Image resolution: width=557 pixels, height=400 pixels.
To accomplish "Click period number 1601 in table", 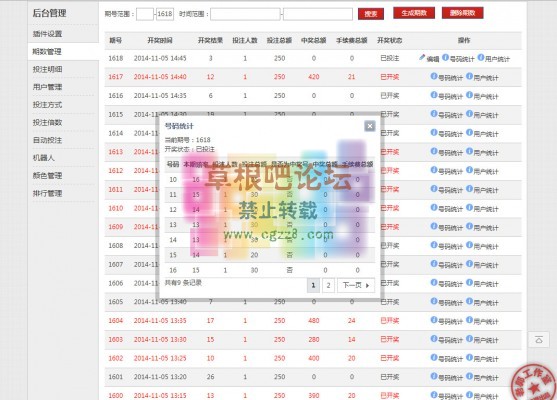I will click(x=115, y=377).
